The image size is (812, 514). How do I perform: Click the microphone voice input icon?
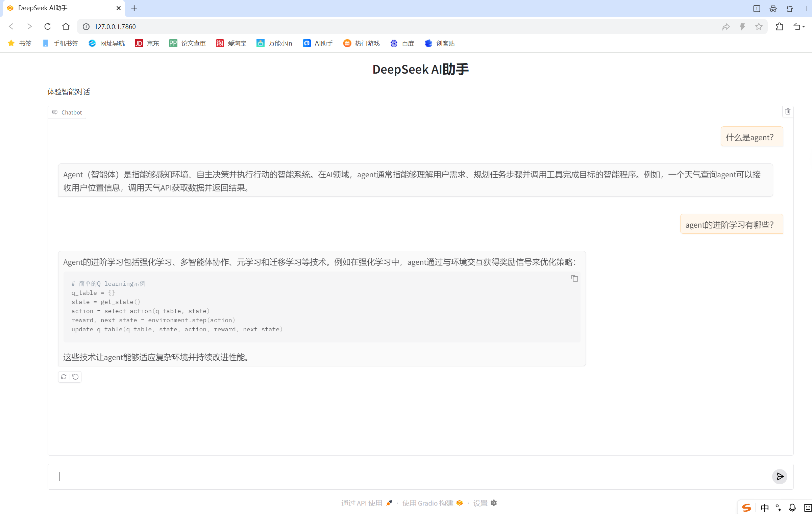[792, 508]
